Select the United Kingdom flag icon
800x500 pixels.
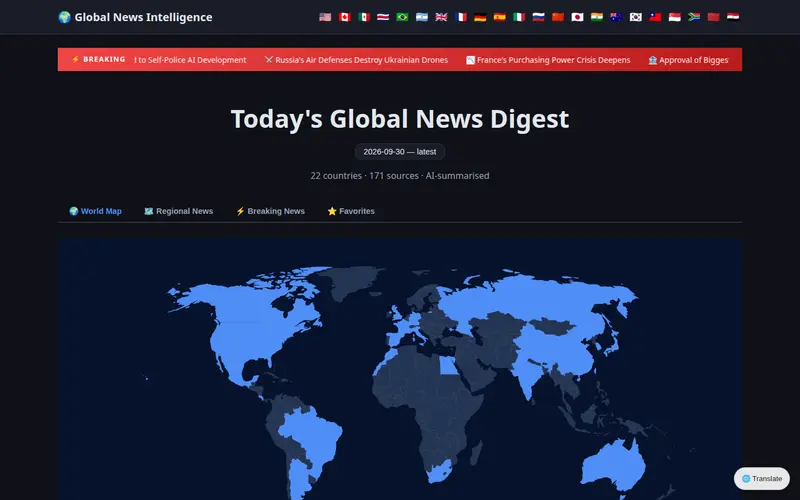coord(441,17)
